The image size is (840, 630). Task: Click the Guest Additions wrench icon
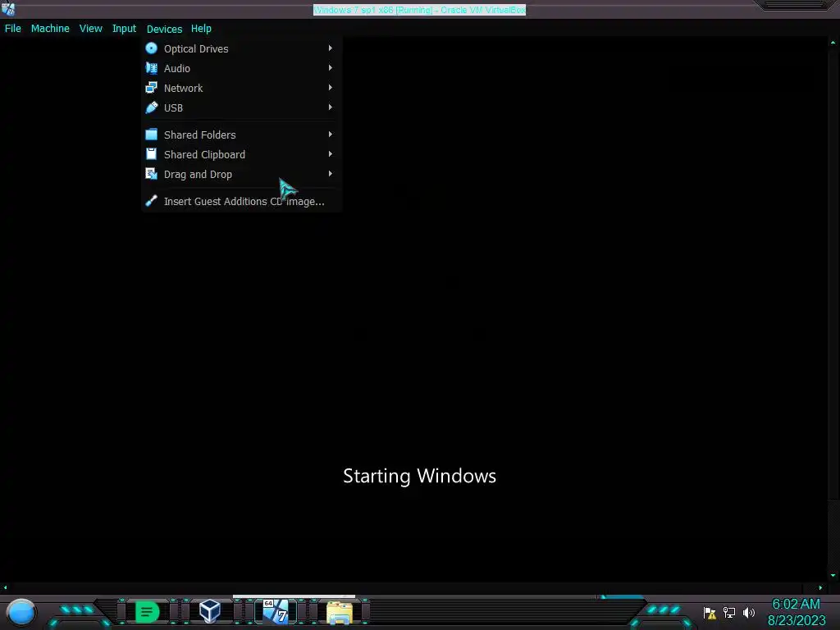(152, 201)
